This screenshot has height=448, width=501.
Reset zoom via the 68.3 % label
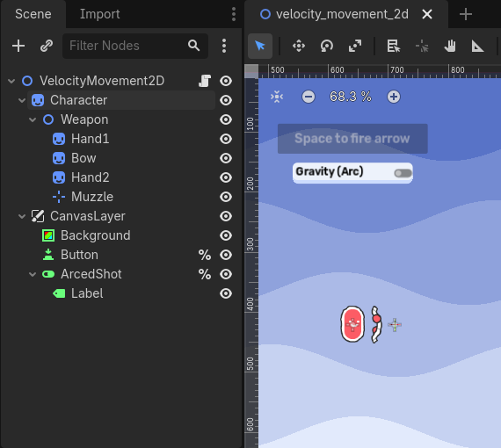[x=351, y=97]
